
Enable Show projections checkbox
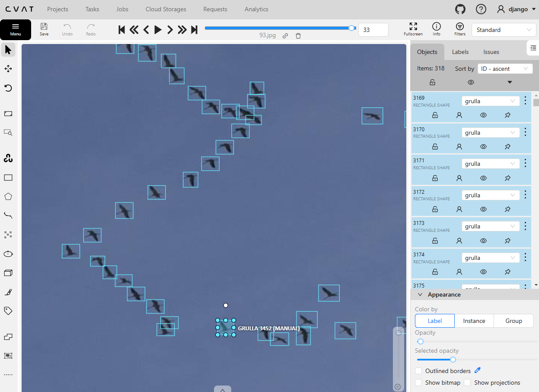click(467, 383)
